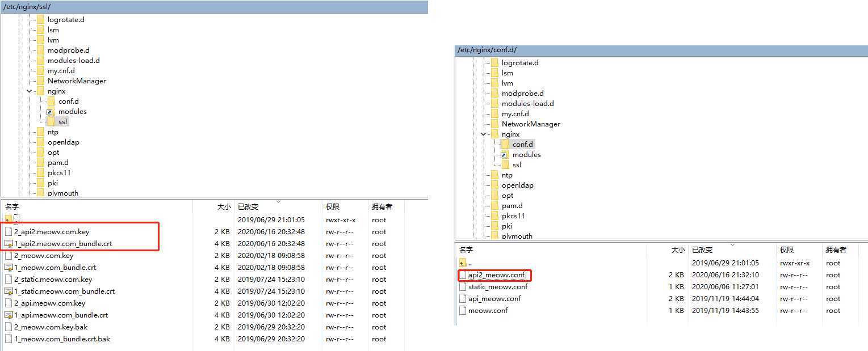Collapse the nginx node in the ssl panel tree
The width and height of the screenshot is (868, 351).
pos(30,91)
